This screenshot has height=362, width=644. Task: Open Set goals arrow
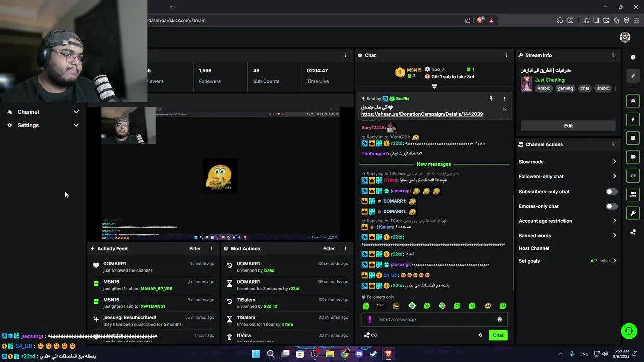(614, 261)
